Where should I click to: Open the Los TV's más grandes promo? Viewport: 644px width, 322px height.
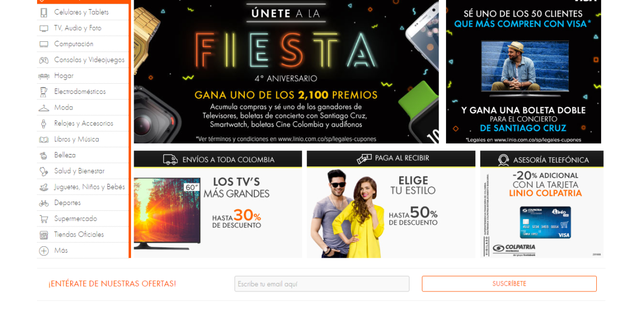218,204
